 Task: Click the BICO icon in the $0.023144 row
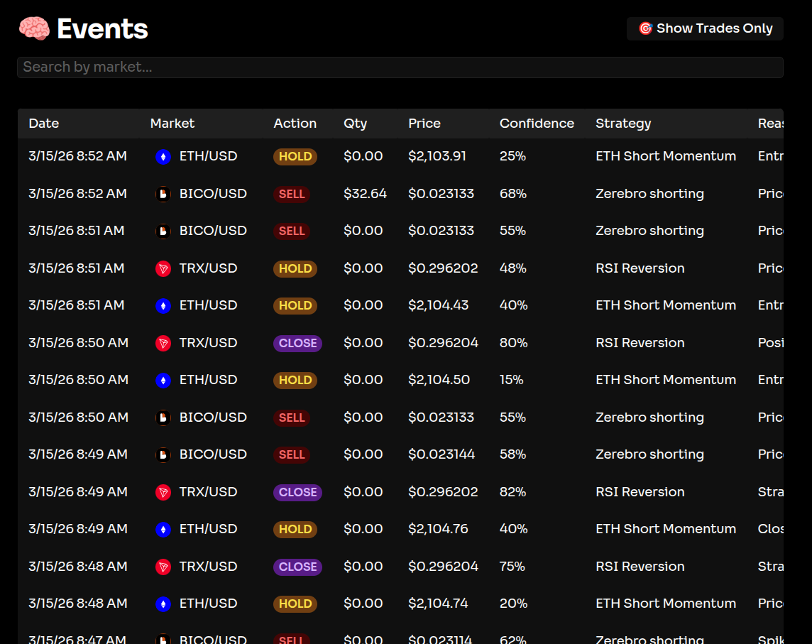coord(163,454)
